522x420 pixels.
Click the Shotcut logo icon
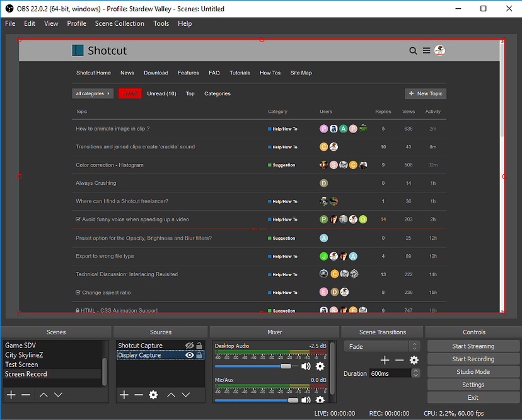click(78, 50)
